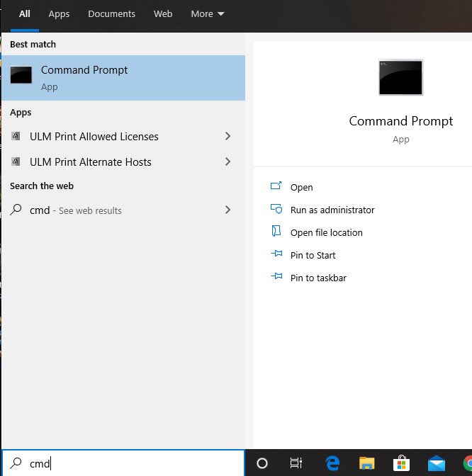Image resolution: width=472 pixels, height=476 pixels.
Task: Click the search magnifier icon in search box
Action: [16, 463]
